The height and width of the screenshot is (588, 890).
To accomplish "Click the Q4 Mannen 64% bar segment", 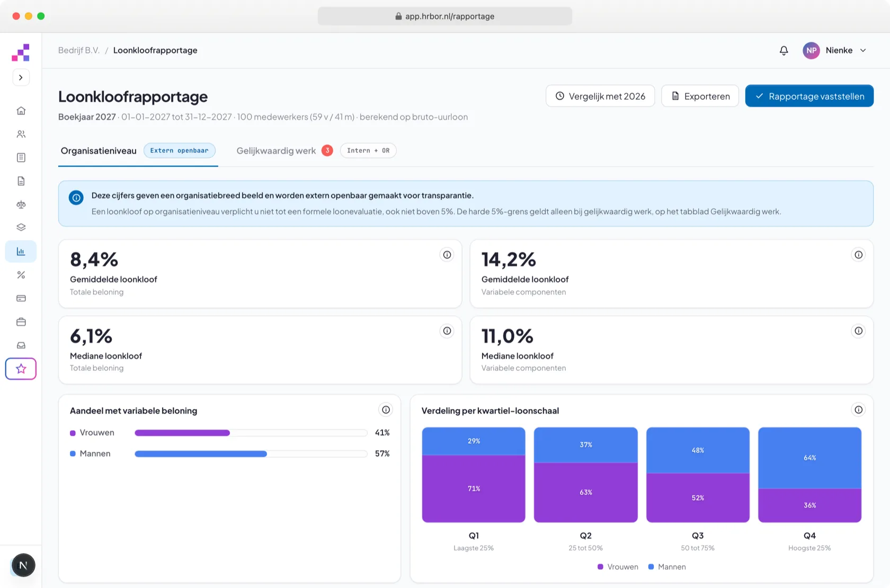I will [x=809, y=458].
